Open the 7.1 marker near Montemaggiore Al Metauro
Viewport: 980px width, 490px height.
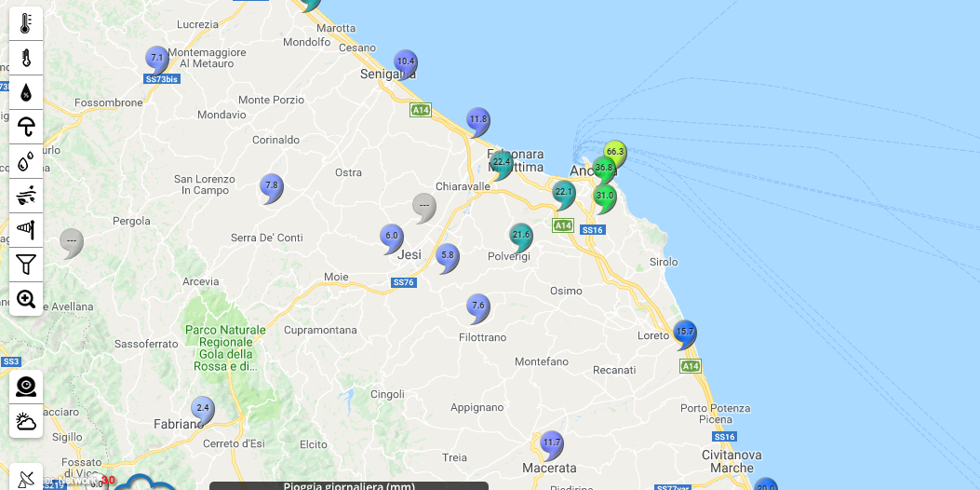coord(157,59)
